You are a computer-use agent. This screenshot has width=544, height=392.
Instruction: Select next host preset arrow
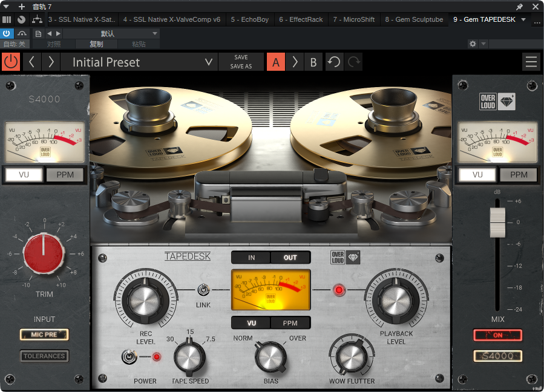58,34
